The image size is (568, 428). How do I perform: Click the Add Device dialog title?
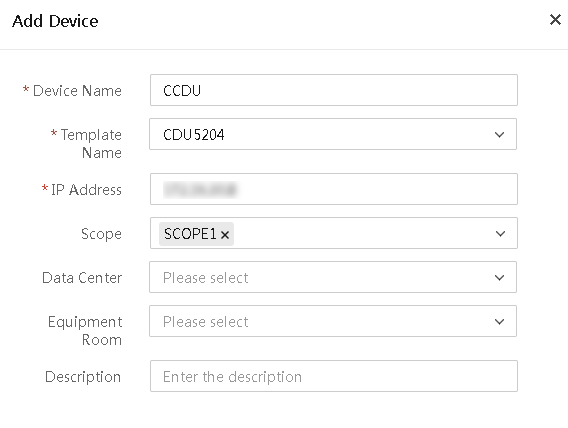tap(55, 21)
